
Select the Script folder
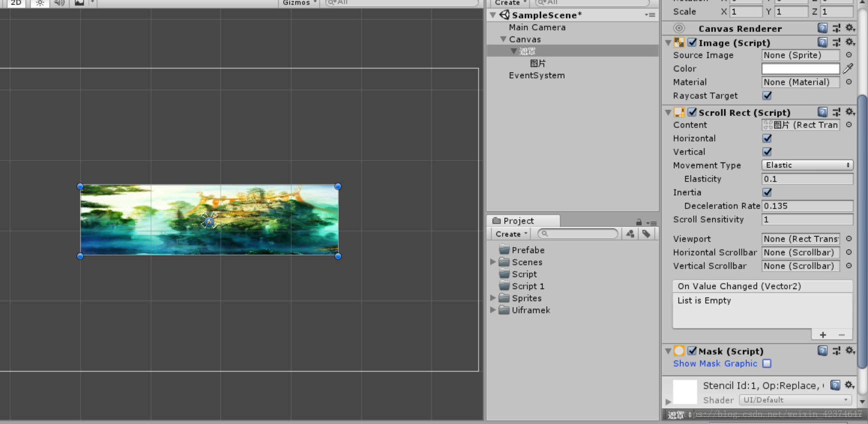[524, 274]
